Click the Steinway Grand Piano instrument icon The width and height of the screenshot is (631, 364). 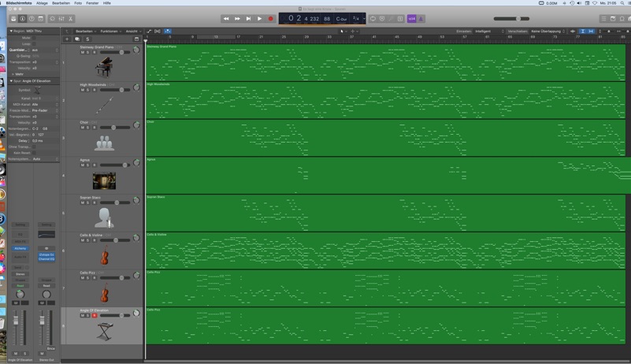[104, 67]
